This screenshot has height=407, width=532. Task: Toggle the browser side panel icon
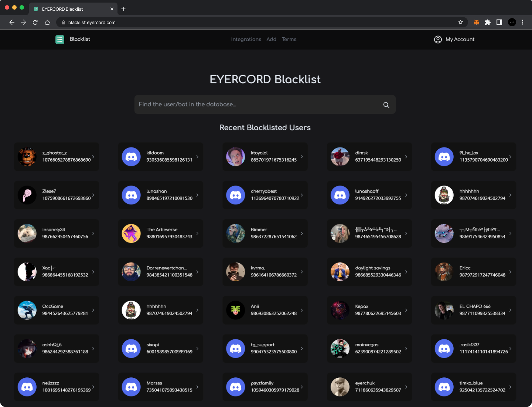(x=499, y=23)
